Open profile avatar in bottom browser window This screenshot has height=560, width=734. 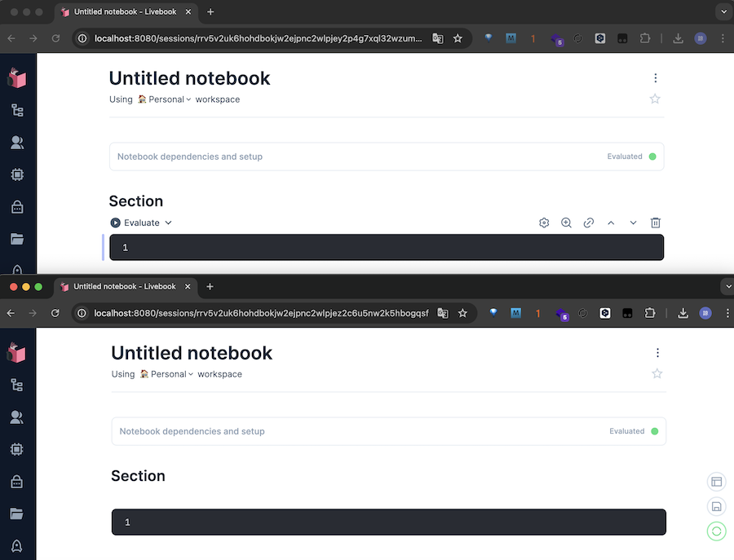[x=705, y=313]
